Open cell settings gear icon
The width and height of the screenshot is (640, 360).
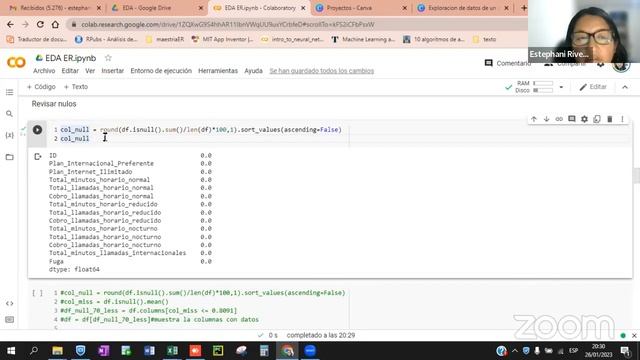click(x=584, y=119)
